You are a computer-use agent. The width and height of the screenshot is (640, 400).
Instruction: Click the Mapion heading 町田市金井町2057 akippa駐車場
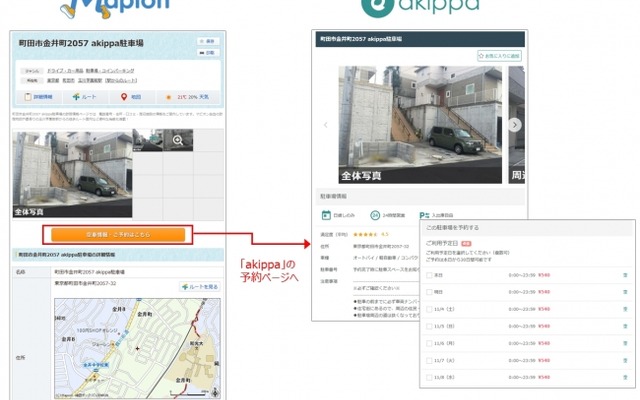pyautogui.click(x=81, y=43)
